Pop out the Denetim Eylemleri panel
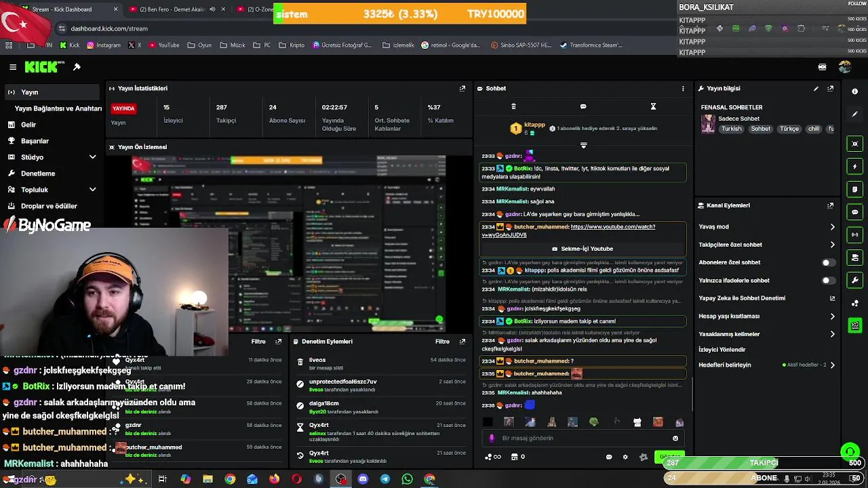This screenshot has width=868, height=488. click(x=462, y=342)
